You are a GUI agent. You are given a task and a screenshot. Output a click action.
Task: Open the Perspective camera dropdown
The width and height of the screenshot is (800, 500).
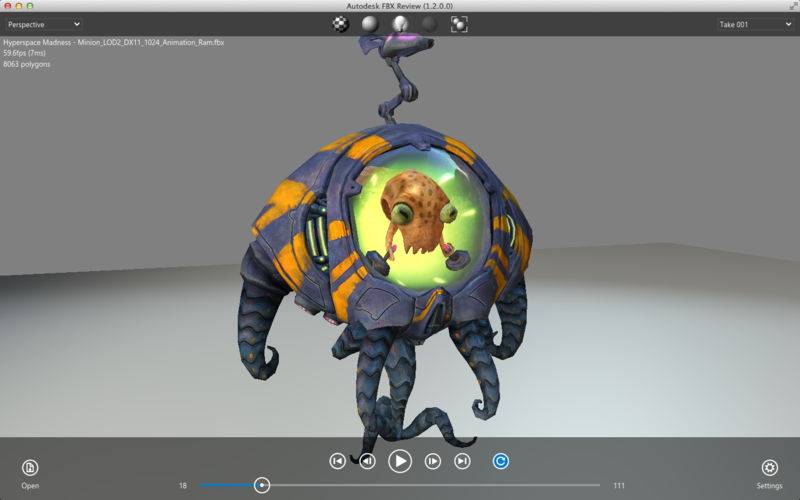[x=44, y=24]
